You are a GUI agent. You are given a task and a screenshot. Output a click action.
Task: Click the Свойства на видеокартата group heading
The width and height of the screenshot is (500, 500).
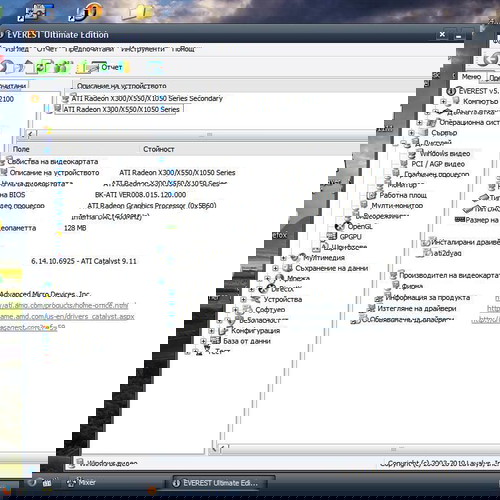[53, 162]
